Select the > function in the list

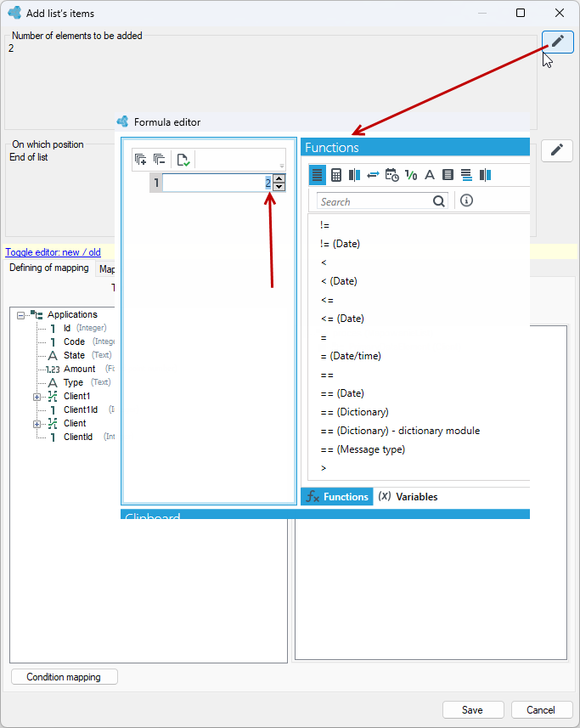pyautogui.click(x=324, y=468)
